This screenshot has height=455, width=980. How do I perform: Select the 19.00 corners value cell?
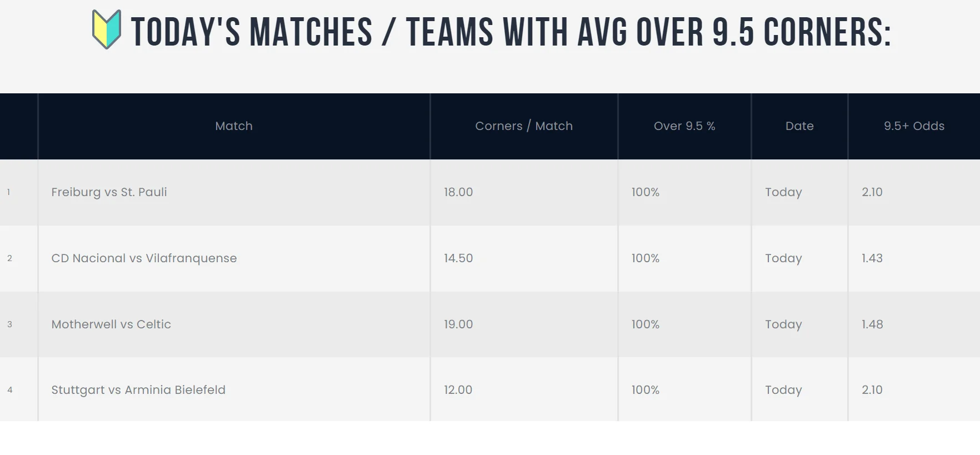(458, 324)
